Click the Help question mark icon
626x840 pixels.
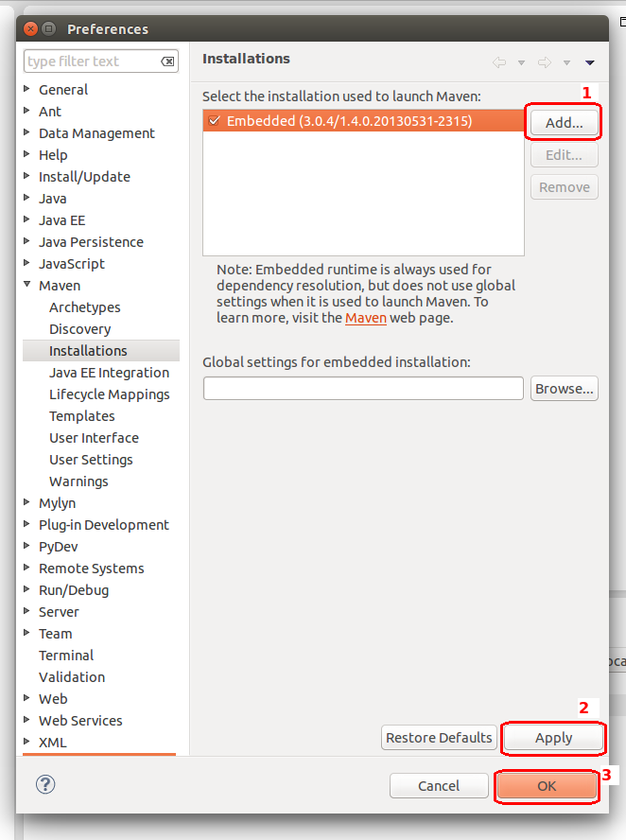tap(45, 784)
